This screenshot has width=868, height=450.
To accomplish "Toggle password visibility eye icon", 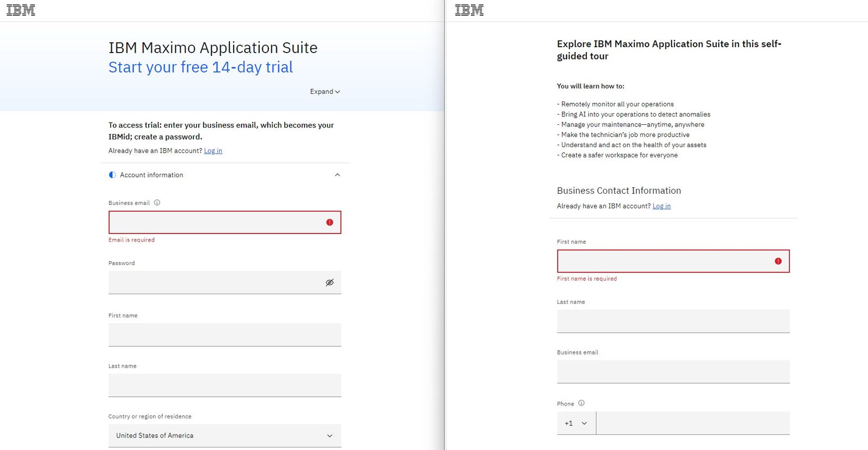I will (329, 282).
